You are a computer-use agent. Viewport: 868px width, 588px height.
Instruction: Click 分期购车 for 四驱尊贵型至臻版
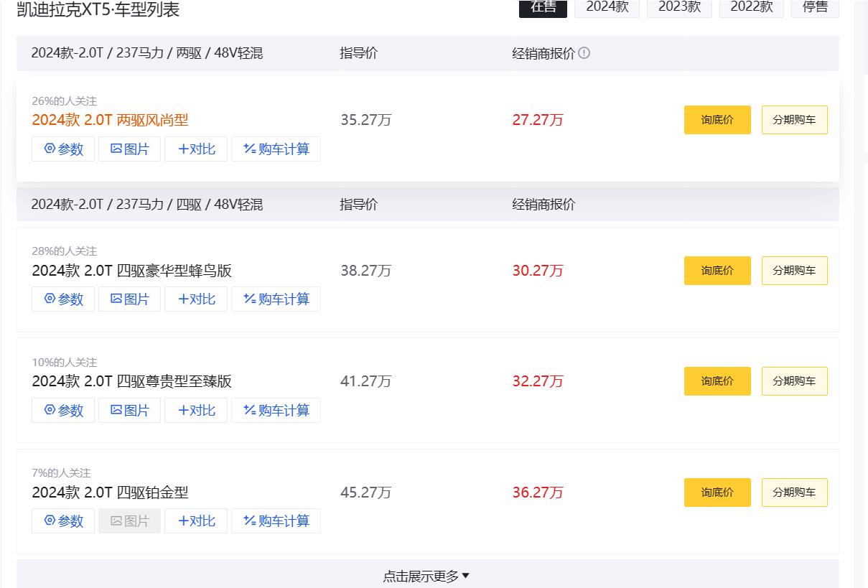[794, 381]
